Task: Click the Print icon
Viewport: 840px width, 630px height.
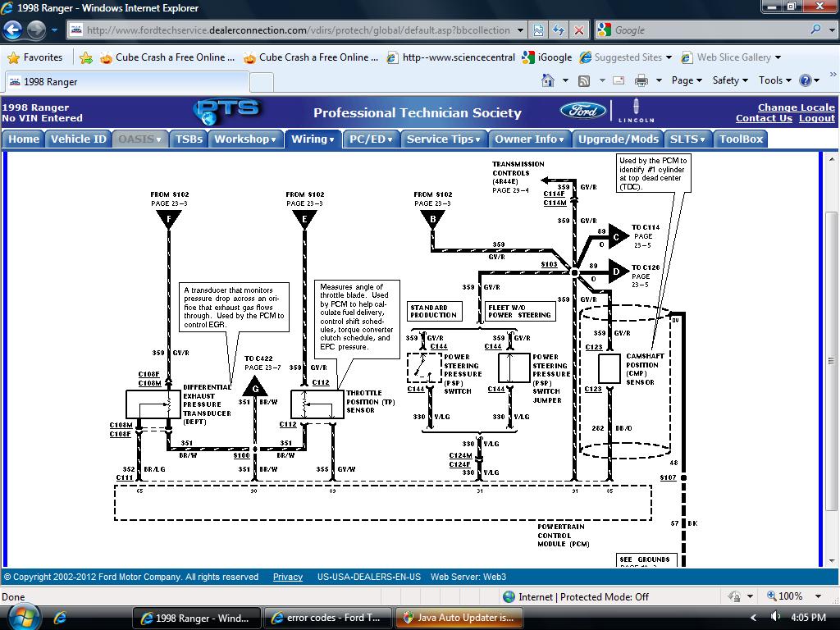Action: click(x=641, y=80)
